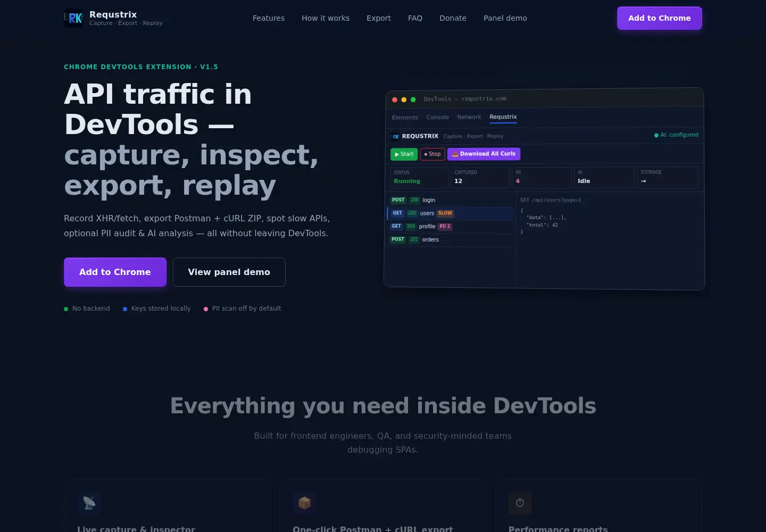Image resolution: width=766 pixels, height=532 pixels.
Task: Select the Requstrix tab in DevTools mockup
Action: pyautogui.click(x=503, y=117)
